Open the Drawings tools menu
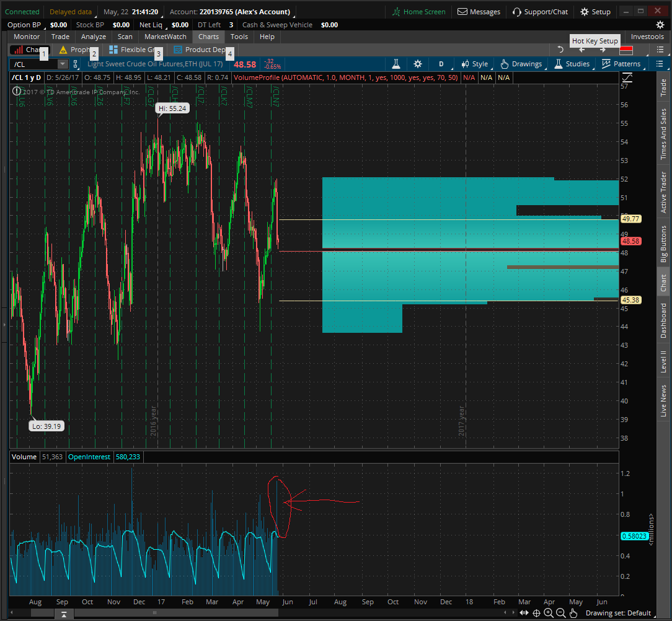This screenshot has width=672, height=621. coord(521,64)
